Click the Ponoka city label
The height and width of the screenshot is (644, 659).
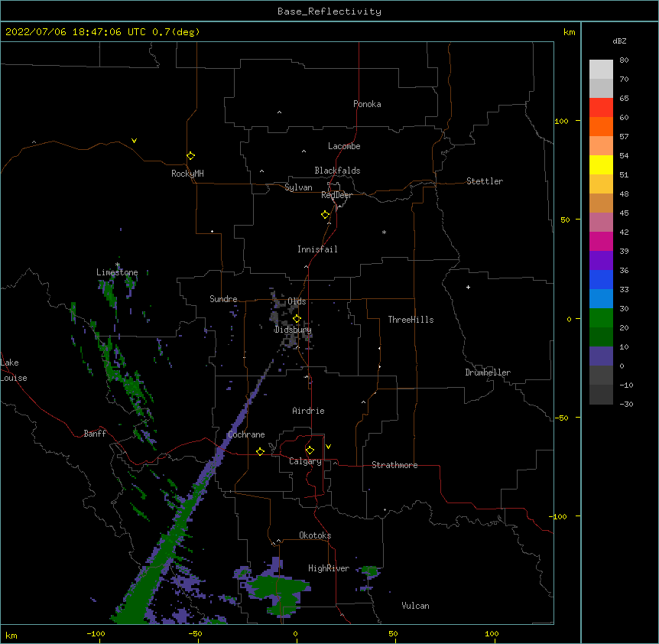tap(367, 104)
